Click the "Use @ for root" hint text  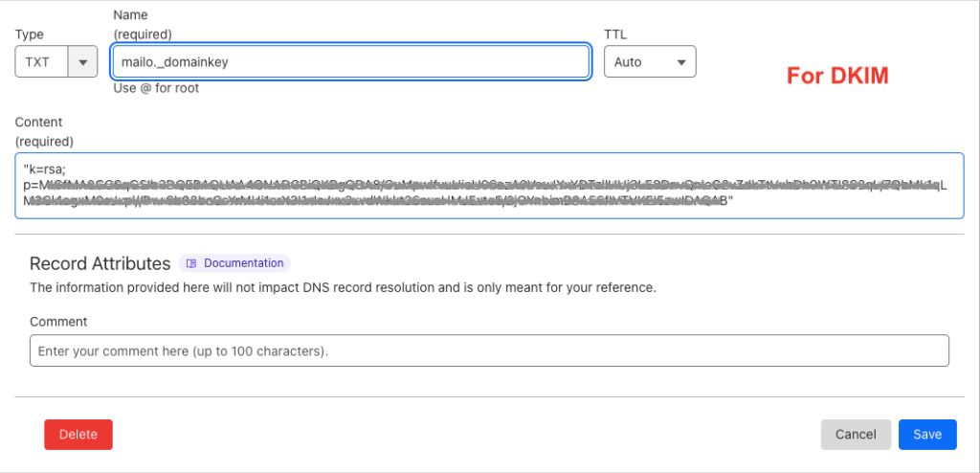point(155,88)
